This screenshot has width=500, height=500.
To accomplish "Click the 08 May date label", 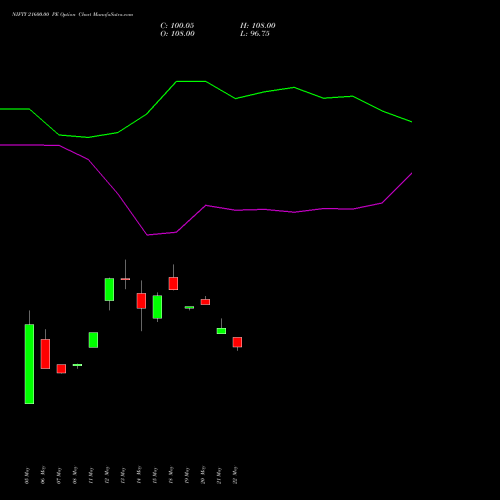I will (x=75, y=475).
